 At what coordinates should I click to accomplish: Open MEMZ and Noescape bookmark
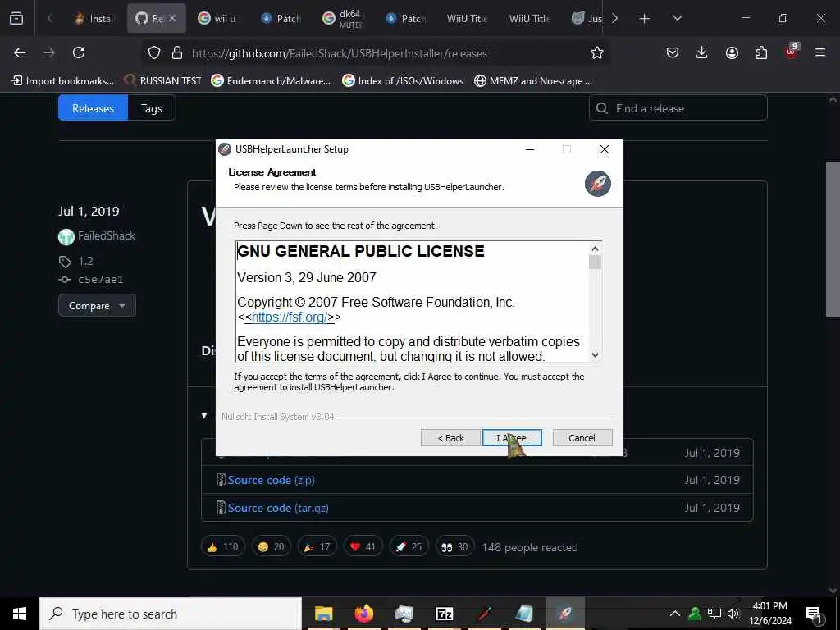pyautogui.click(x=533, y=81)
